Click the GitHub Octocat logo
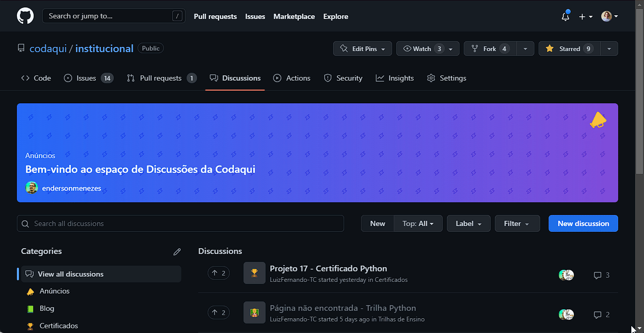644x333 pixels. tap(25, 16)
